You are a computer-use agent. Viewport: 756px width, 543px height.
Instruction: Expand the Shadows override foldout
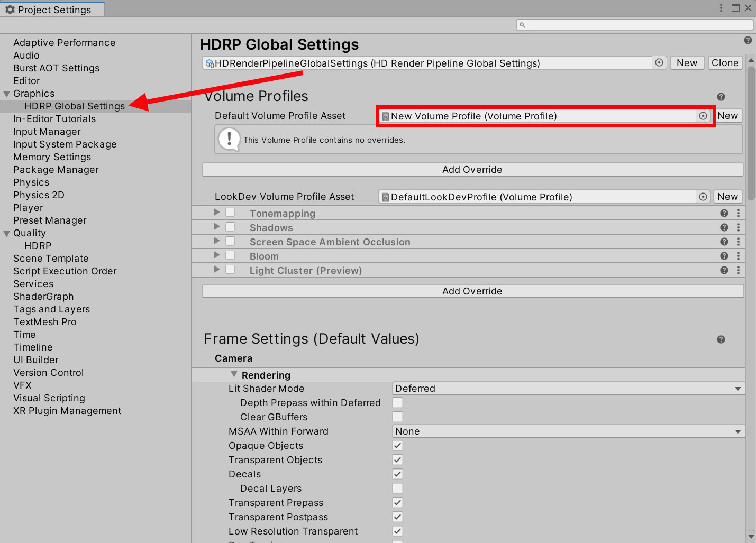216,226
